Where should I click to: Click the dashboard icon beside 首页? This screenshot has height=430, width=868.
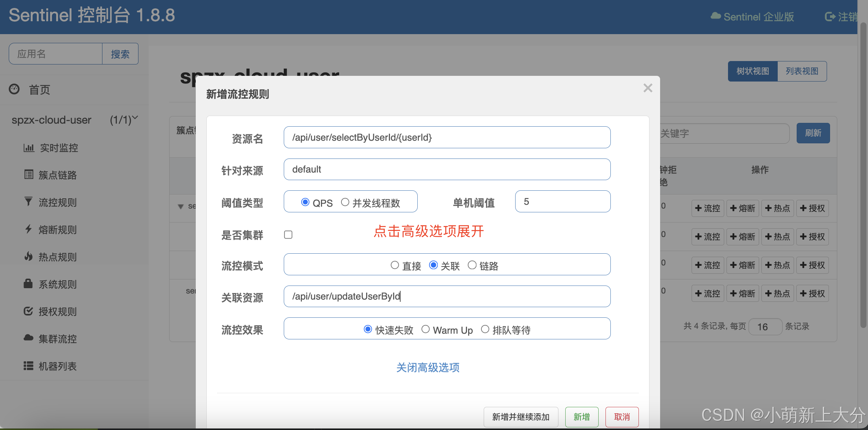[x=14, y=89]
